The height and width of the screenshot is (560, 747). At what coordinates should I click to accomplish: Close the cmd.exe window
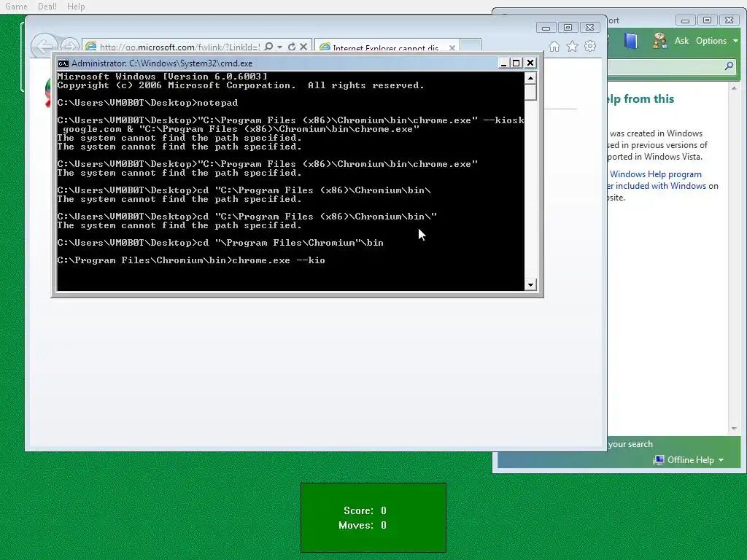[530, 63]
